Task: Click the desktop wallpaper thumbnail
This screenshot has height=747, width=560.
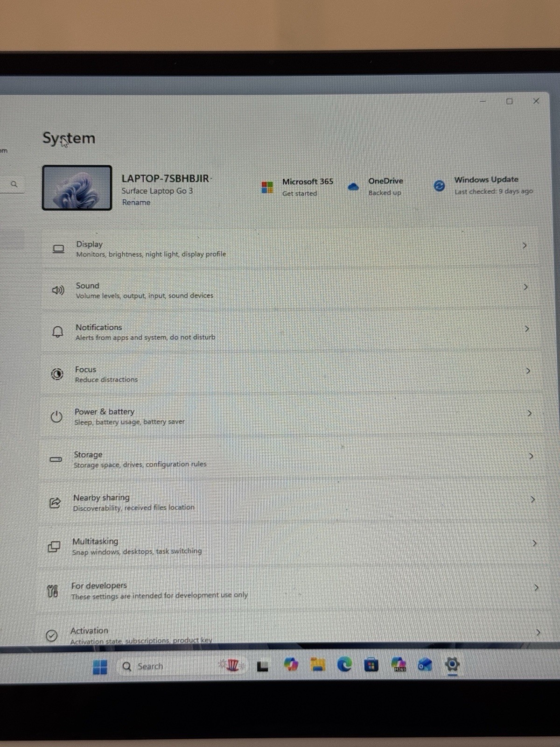Action: [x=77, y=188]
